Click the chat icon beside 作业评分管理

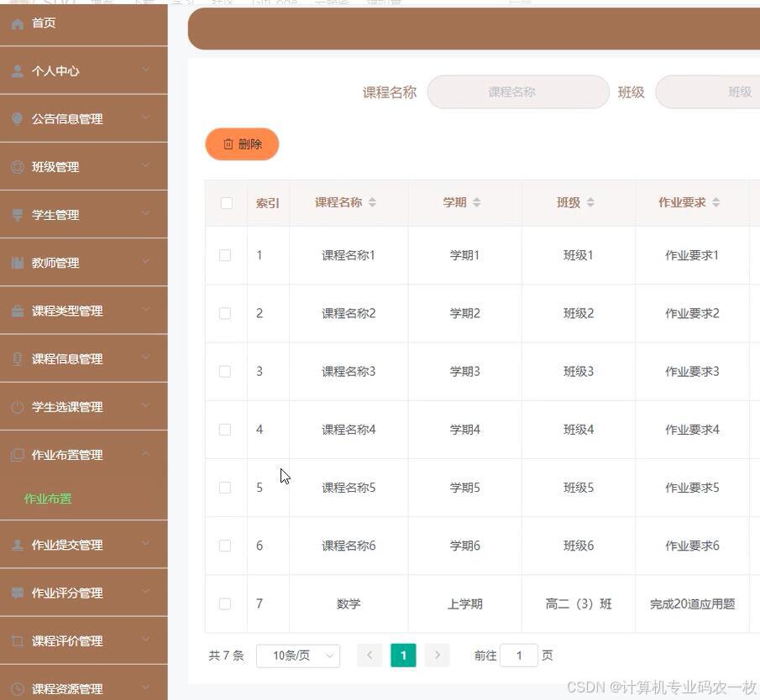coord(18,593)
